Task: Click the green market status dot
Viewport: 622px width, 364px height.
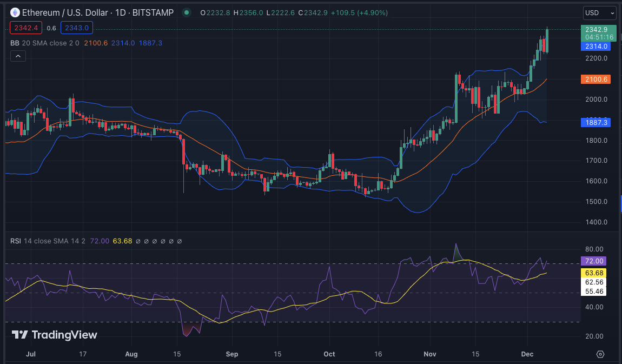Action: pyautogui.click(x=187, y=12)
